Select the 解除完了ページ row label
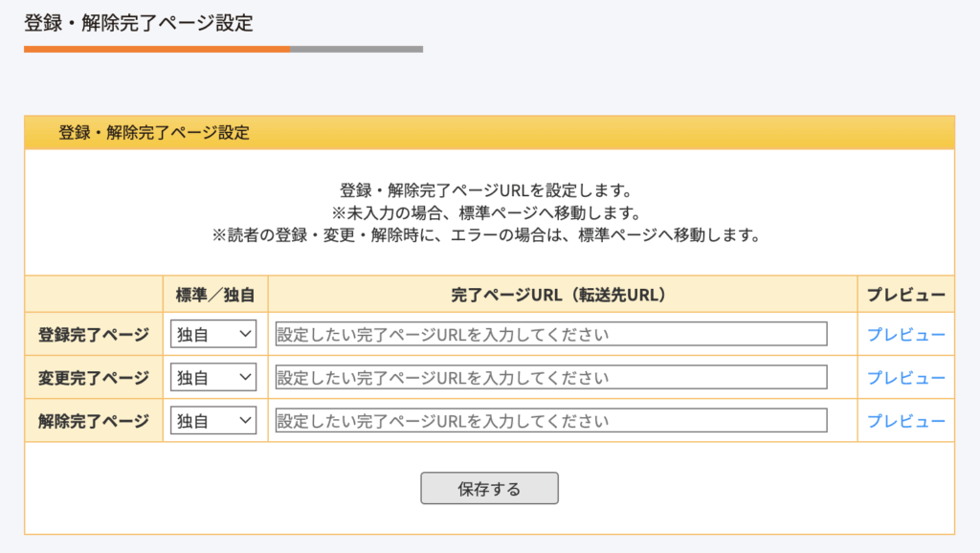The width and height of the screenshot is (980, 553). [94, 421]
